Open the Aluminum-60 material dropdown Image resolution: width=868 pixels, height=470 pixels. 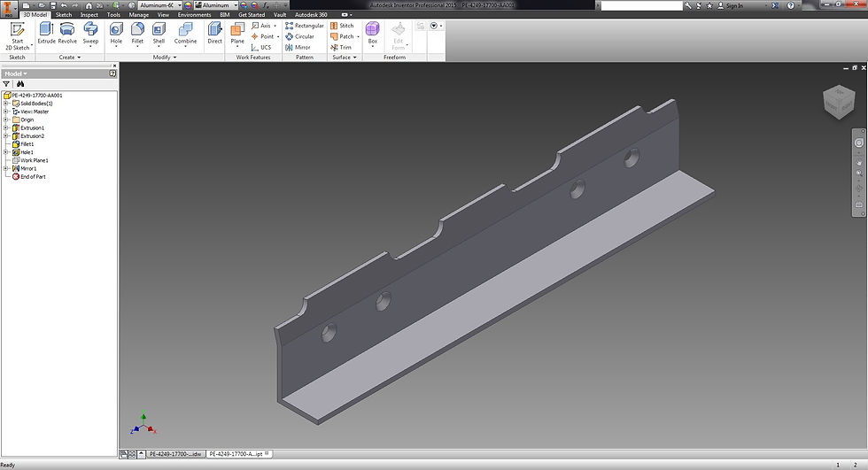pyautogui.click(x=179, y=5)
